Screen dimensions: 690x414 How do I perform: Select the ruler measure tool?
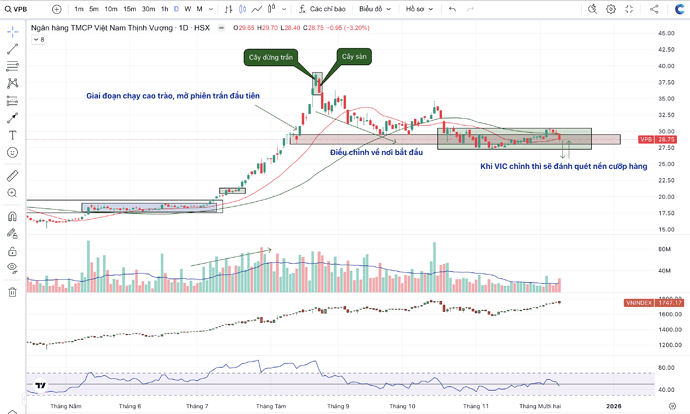12,176
